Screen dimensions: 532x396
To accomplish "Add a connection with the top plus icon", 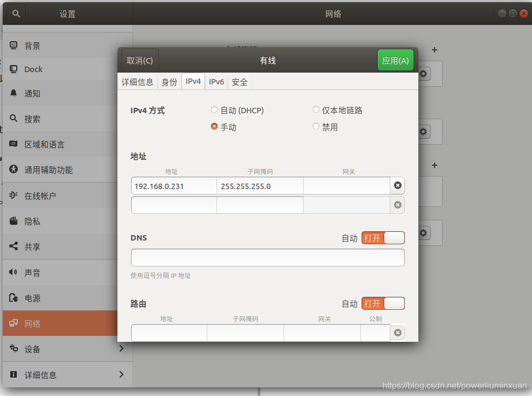I will click(434, 50).
